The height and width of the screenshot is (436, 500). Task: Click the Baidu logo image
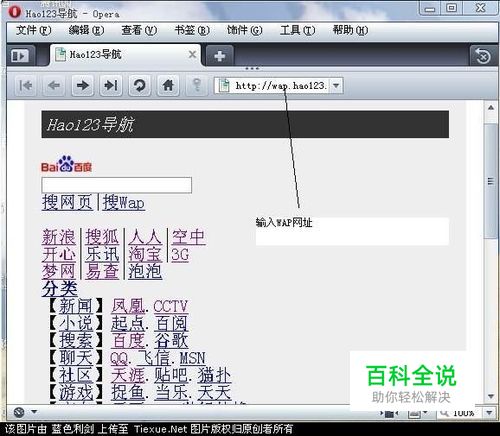coord(67,164)
